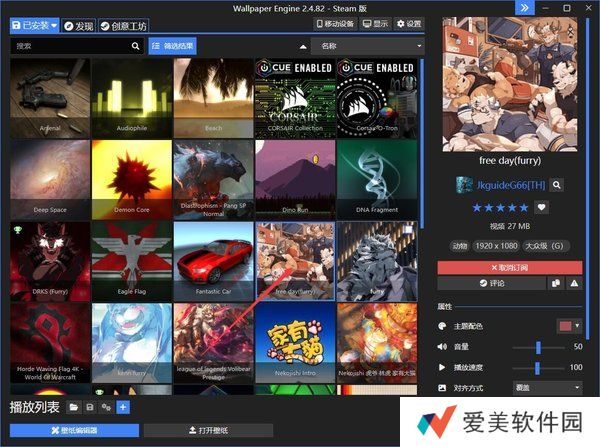600x447 pixels.
Task: Toggle the 筛选结果 filter results button
Action: [173, 46]
